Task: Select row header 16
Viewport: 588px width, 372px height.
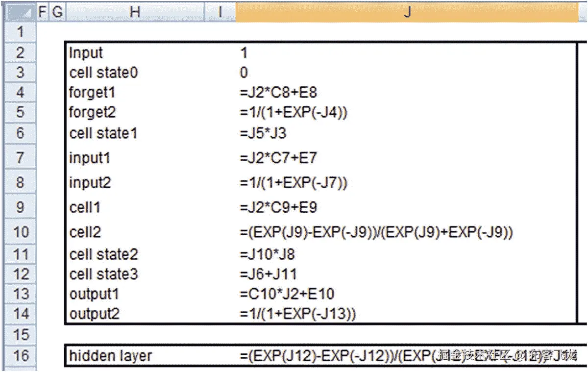Action: [20, 356]
